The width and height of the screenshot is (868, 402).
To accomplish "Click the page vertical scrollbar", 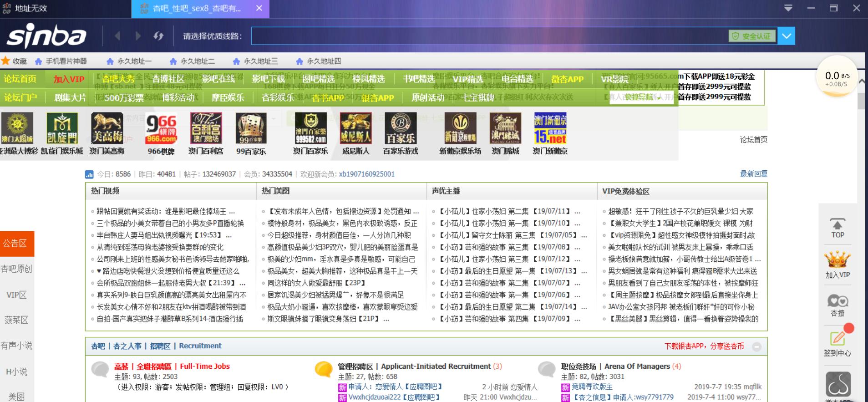I will [x=861, y=101].
